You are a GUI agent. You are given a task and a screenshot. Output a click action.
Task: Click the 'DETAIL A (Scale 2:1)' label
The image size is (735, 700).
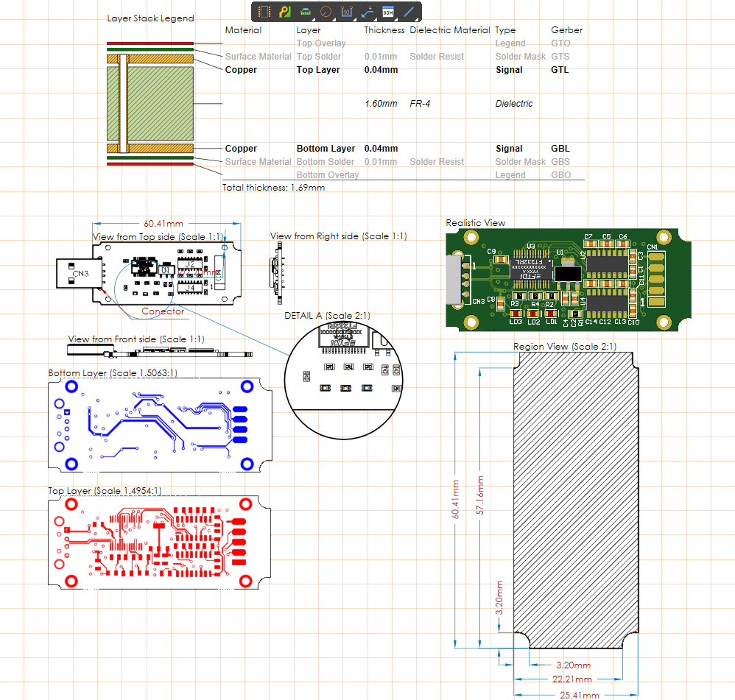tap(327, 315)
